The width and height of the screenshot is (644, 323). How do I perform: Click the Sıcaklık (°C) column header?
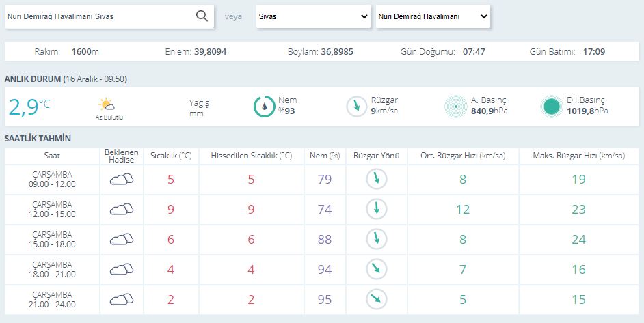pyautogui.click(x=171, y=156)
